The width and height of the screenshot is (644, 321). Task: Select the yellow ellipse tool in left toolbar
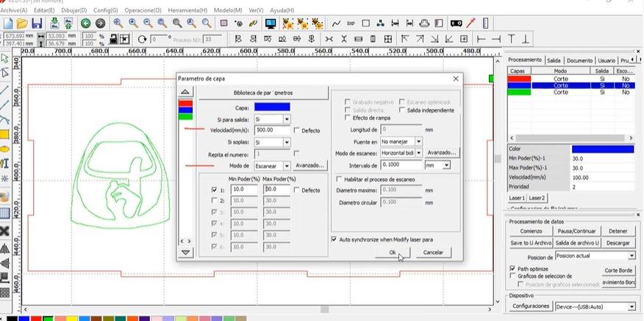point(4,149)
